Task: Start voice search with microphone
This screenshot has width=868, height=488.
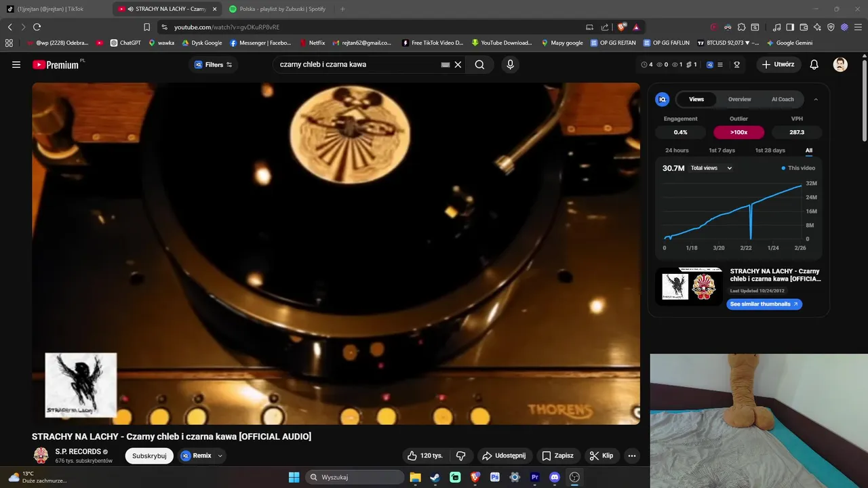Action: coord(510,64)
